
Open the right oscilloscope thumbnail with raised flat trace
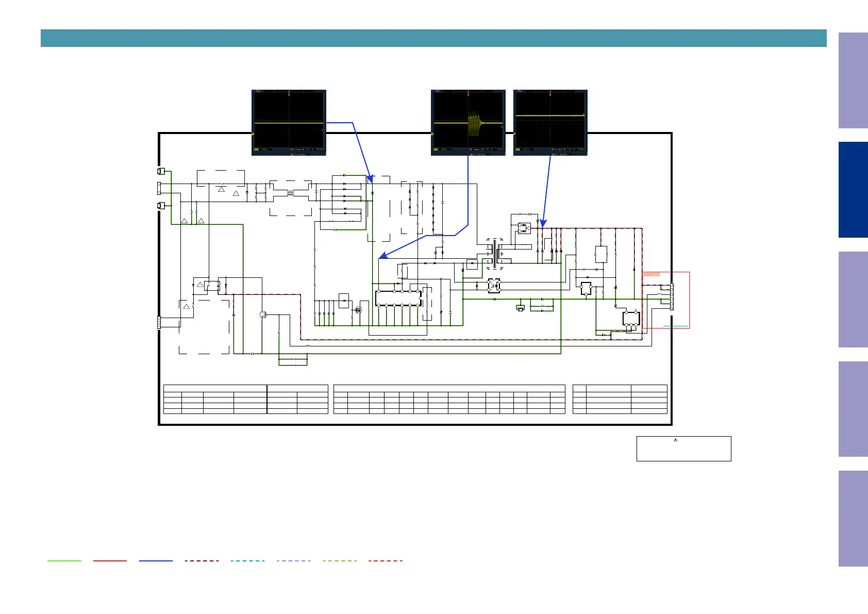550,122
